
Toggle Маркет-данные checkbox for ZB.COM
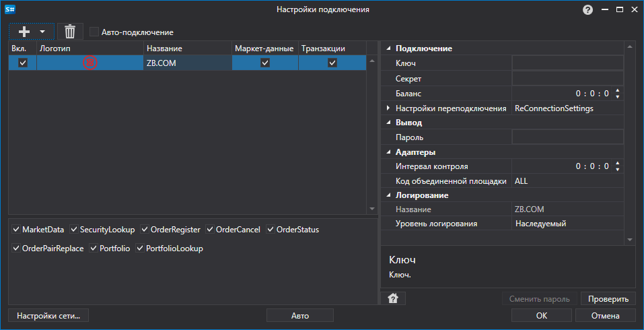coord(265,63)
